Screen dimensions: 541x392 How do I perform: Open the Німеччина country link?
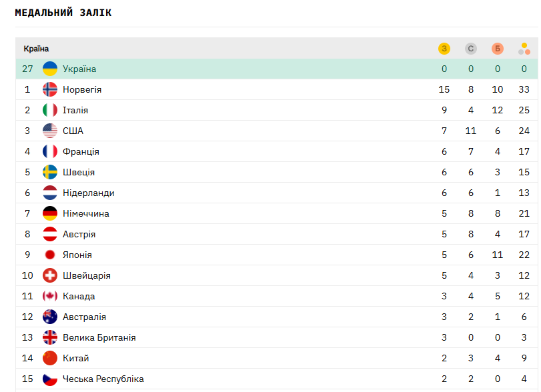86,213
